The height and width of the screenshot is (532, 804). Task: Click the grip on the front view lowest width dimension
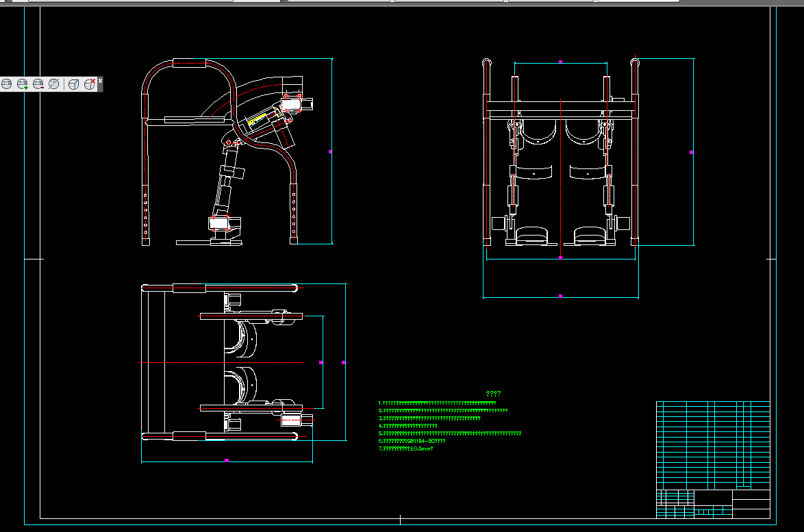[560, 296]
